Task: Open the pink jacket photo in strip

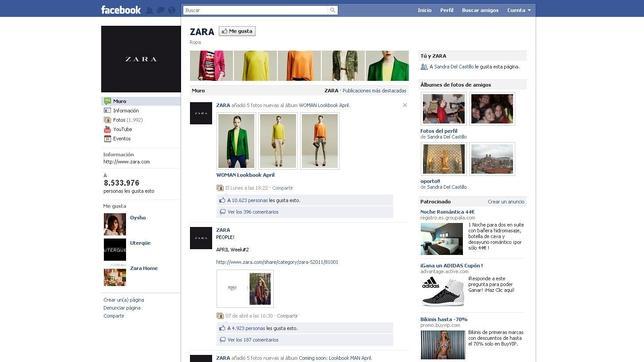Action: [211, 66]
